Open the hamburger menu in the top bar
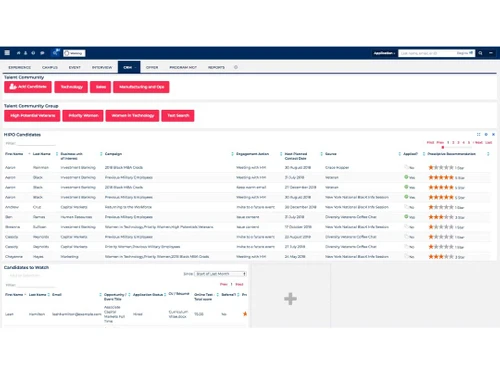The image size is (500, 375). (x=7, y=53)
